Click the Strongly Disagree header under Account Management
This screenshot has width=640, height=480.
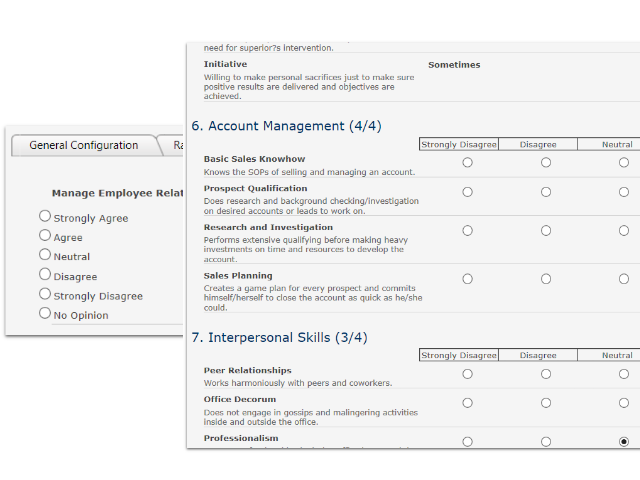pyautogui.click(x=459, y=144)
